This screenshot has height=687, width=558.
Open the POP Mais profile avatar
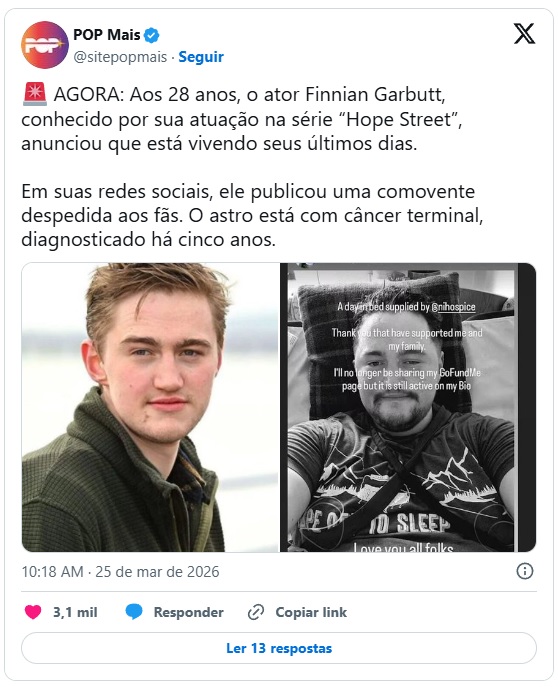point(44,45)
